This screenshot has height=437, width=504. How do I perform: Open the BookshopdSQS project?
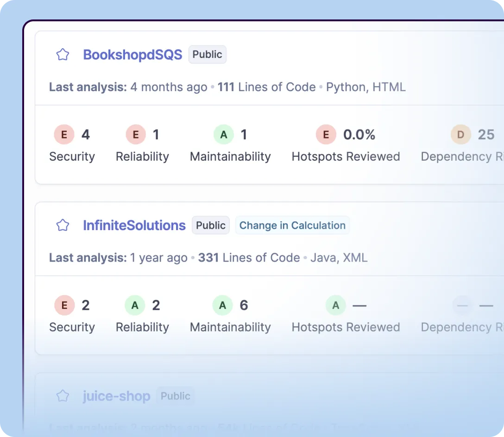(132, 55)
